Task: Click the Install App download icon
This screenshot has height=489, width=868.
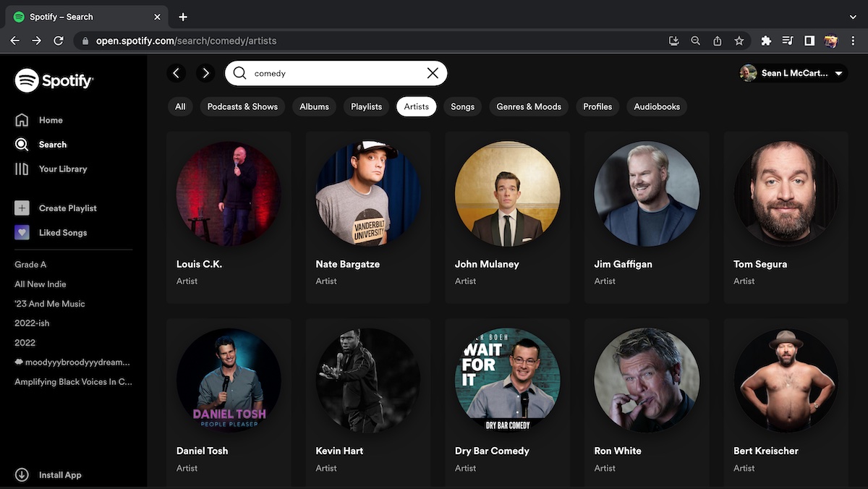Action: (22, 475)
